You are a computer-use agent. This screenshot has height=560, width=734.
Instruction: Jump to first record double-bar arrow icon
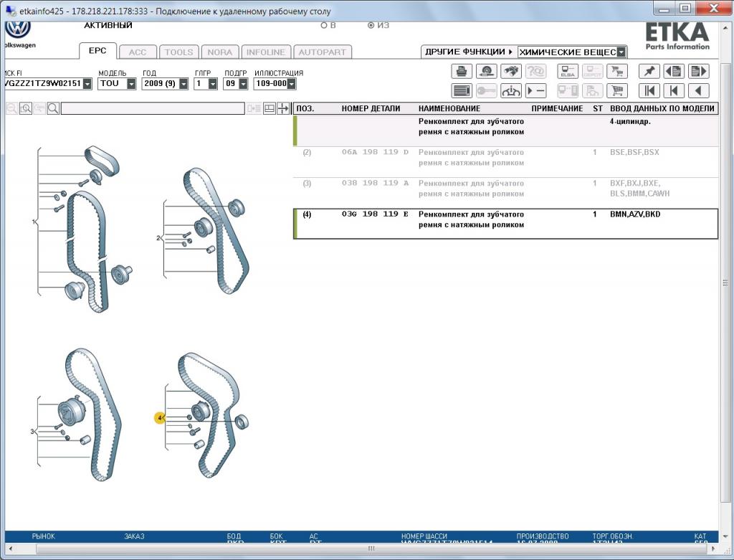coord(649,90)
